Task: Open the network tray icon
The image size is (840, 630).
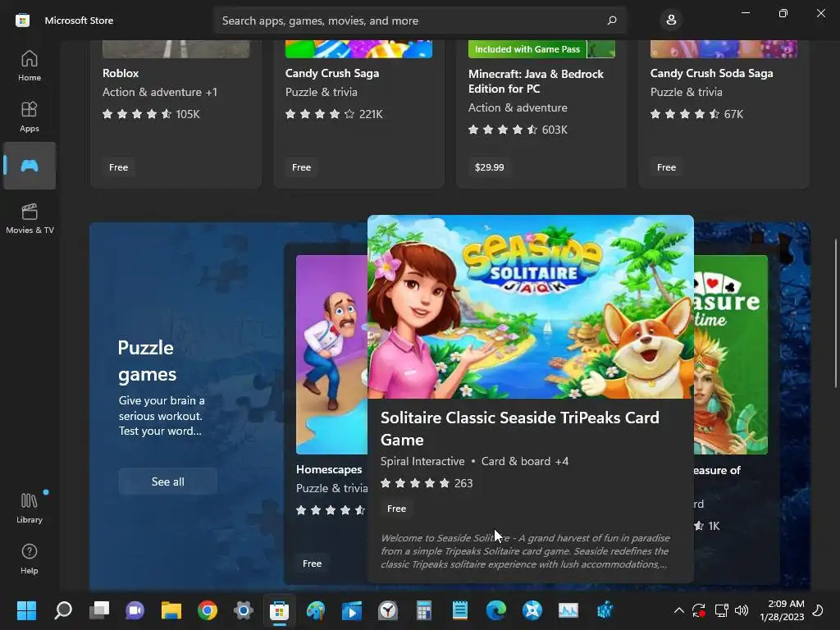Action: coord(721,610)
